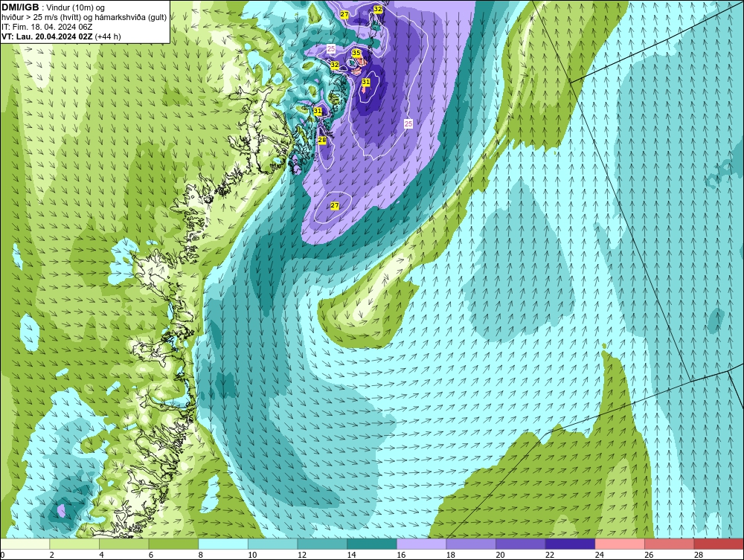Select the 4–6 m/s green legend swatch
The height and width of the screenshot is (560, 744).
[124, 544]
